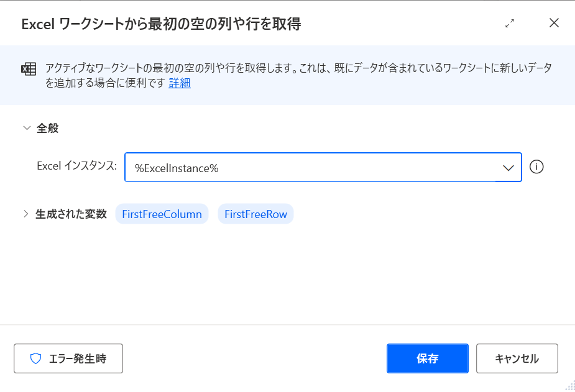This screenshot has height=392, width=575.
Task: Expand the dialog using the diagonal arrows icon
Action: pyautogui.click(x=510, y=24)
